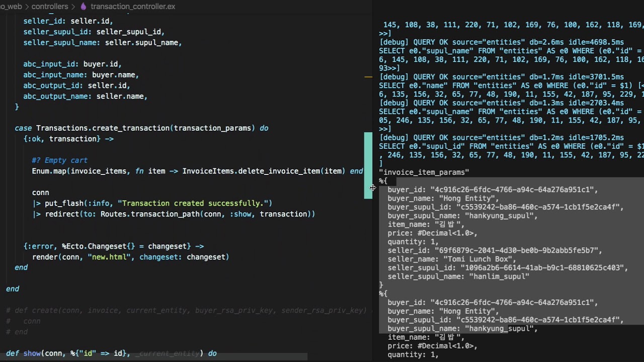Click 'QUERY OK db=2.6ms' debug line
The height and width of the screenshot is (362, 644).
502,42
